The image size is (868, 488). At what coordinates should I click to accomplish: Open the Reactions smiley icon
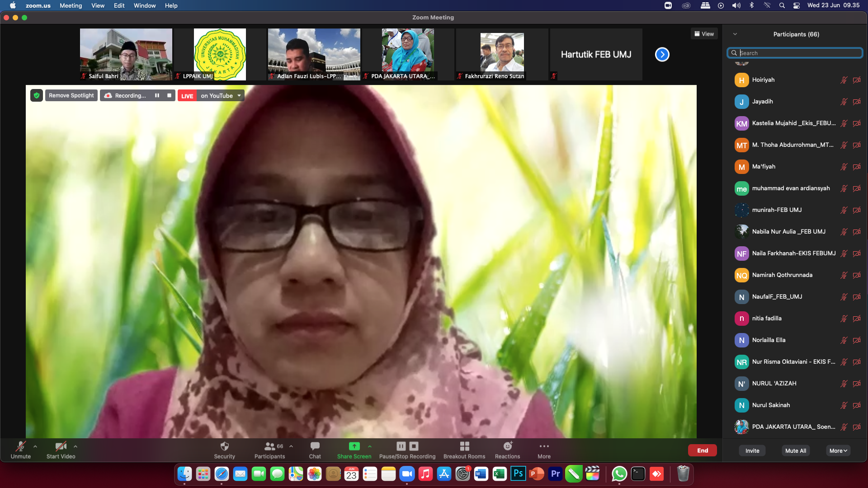click(x=508, y=446)
